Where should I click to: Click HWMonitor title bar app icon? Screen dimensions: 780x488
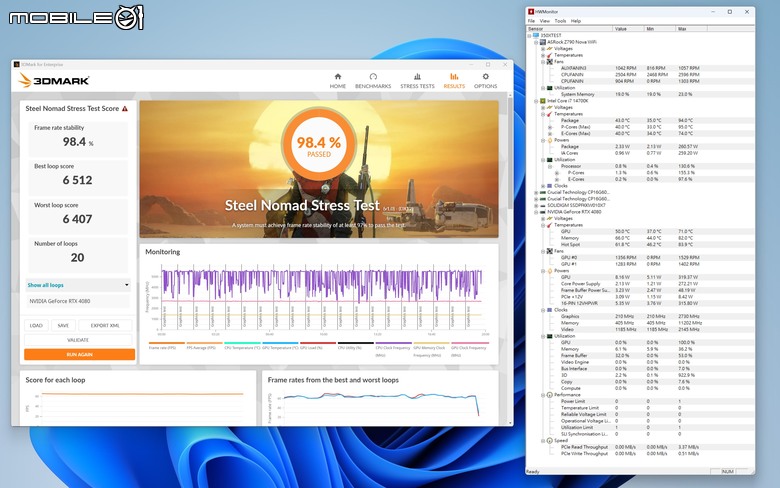click(531, 11)
